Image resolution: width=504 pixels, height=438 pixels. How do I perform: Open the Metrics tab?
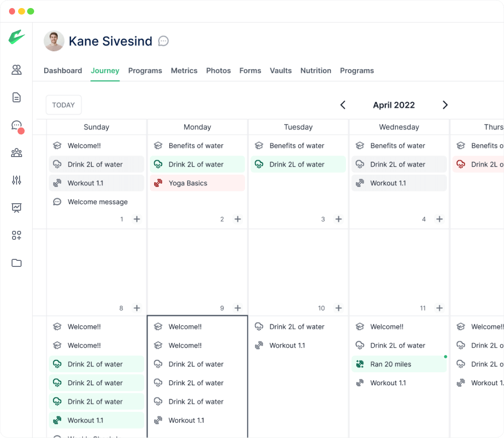pos(184,71)
